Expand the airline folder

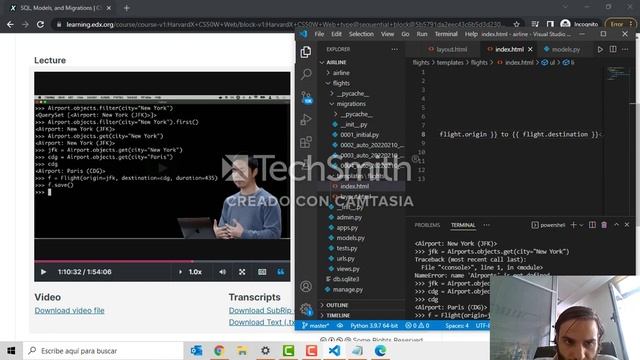340,73
